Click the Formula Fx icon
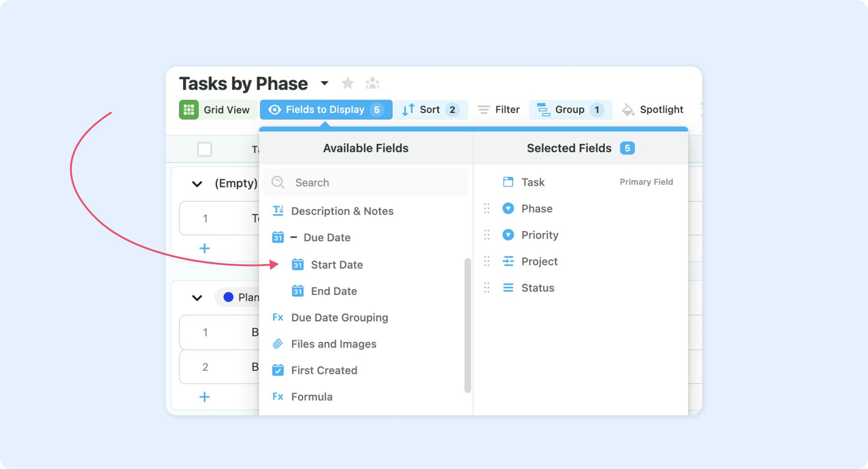868x469 pixels. click(x=278, y=397)
